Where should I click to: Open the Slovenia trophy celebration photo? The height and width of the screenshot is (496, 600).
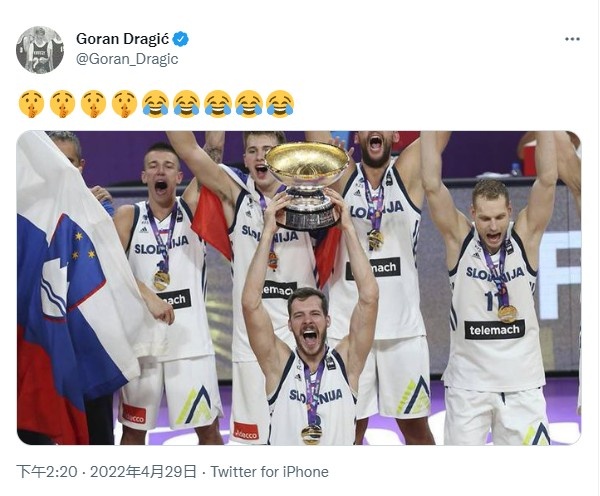[x=299, y=288]
